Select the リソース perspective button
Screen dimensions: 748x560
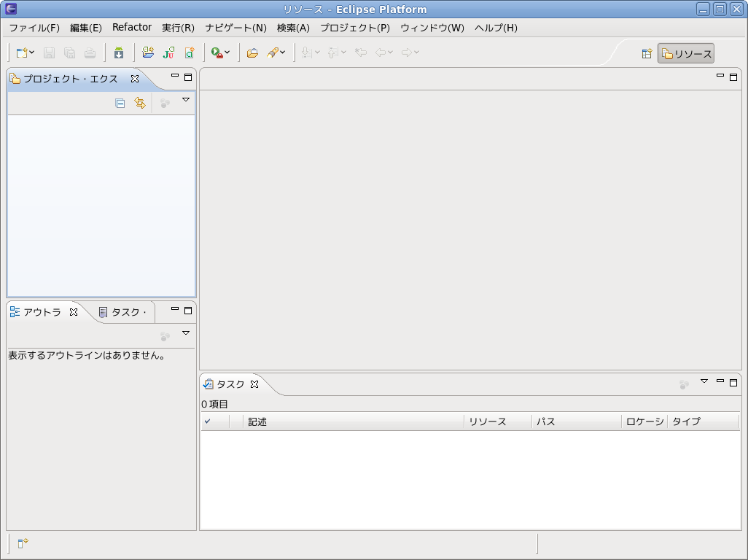[686, 54]
